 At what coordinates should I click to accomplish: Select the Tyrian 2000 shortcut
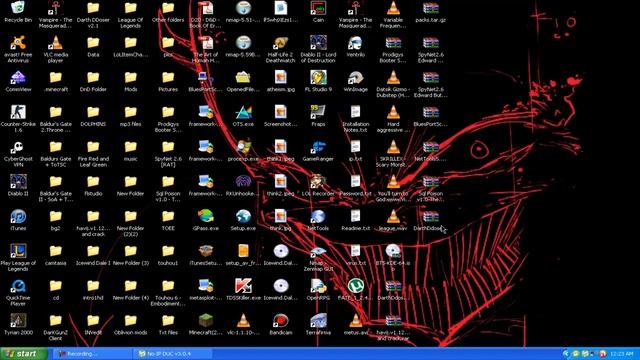[x=18, y=320]
